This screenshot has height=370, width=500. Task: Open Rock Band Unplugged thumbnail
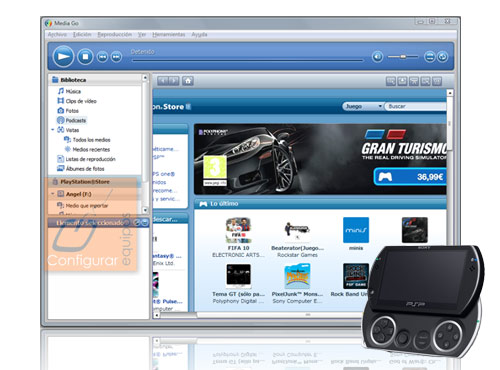(356, 276)
